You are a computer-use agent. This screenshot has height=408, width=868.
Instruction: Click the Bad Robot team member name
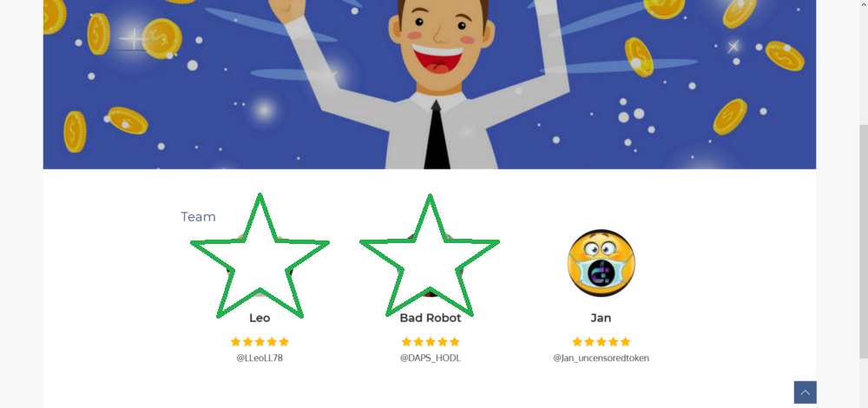coord(431,318)
